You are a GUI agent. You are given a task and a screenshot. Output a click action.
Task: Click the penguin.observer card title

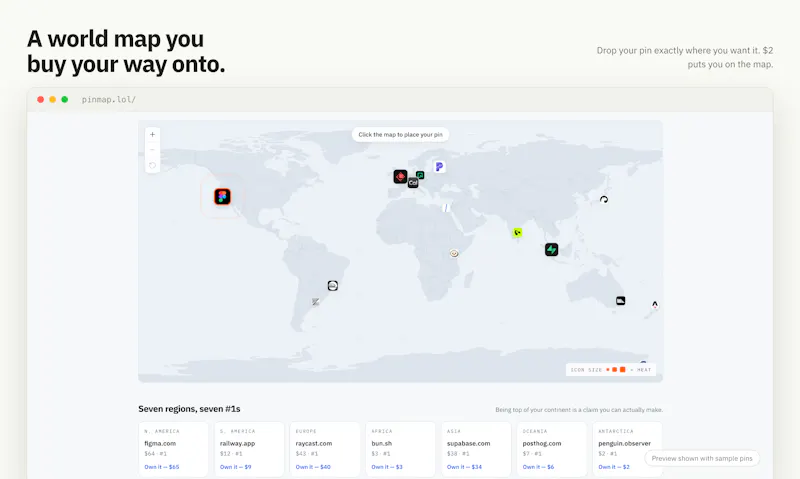624,443
